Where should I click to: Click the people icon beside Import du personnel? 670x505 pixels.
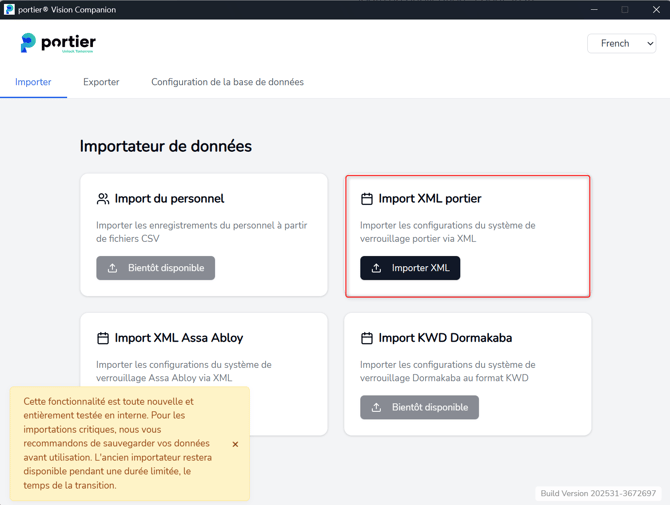pyautogui.click(x=103, y=199)
